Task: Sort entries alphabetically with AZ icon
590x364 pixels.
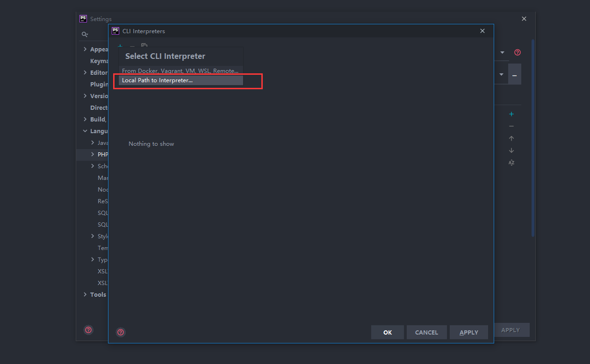Action: (511, 163)
